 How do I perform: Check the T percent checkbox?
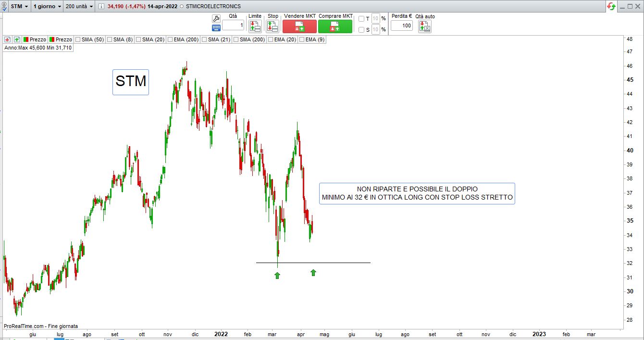(361, 19)
